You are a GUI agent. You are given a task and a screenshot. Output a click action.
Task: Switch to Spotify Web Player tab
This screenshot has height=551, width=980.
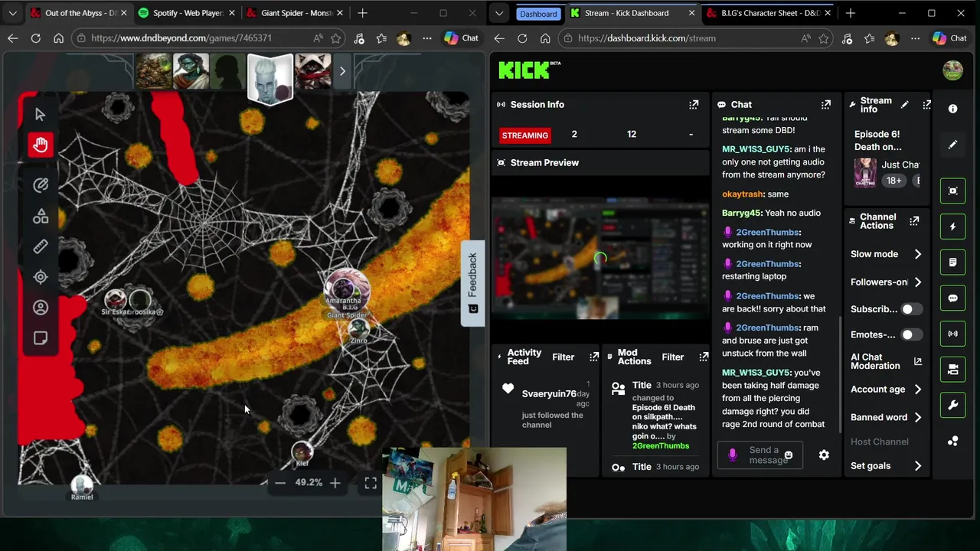187,13
